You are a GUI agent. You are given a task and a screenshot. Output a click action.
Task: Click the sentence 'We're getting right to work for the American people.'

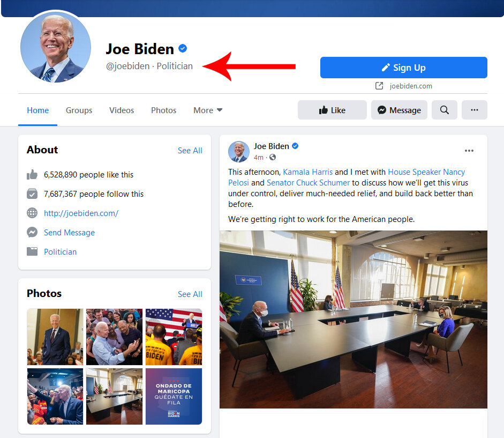click(x=321, y=219)
